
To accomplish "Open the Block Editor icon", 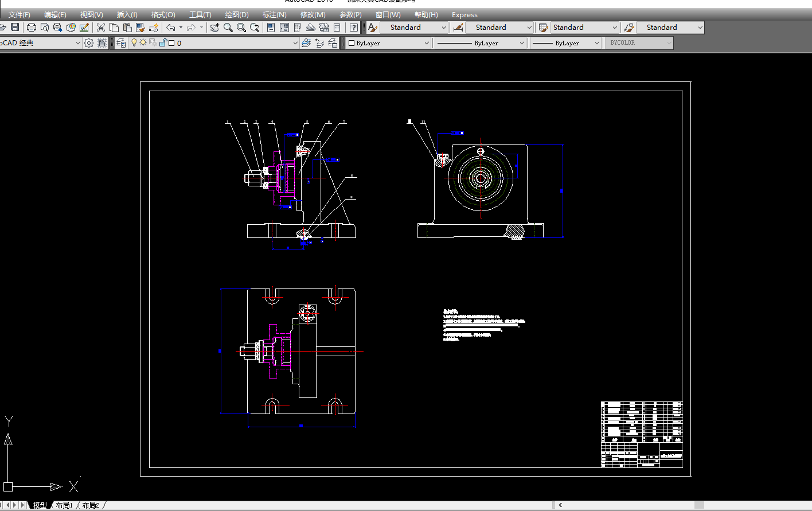I will click(x=154, y=27).
